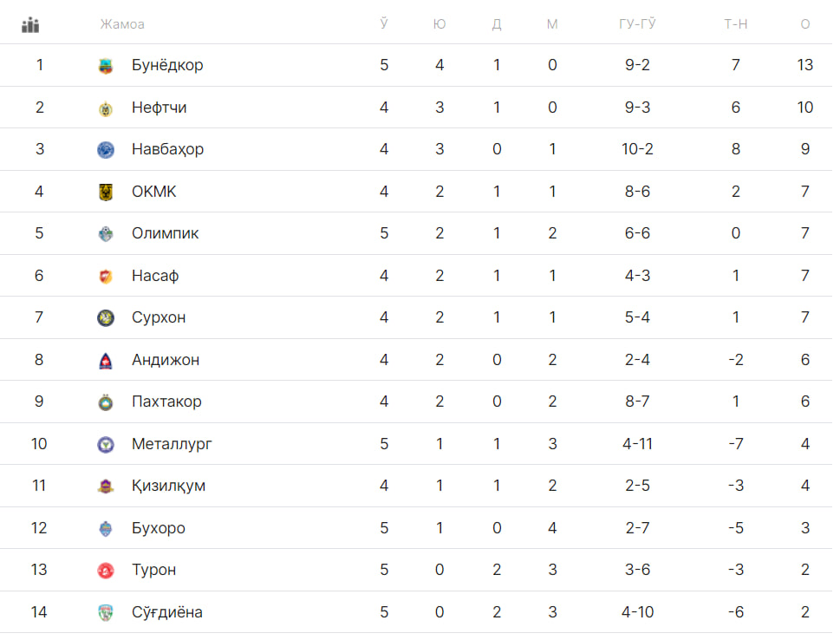Open the Сўғдиёна team link
This screenshot has height=640, width=840.
166,612
